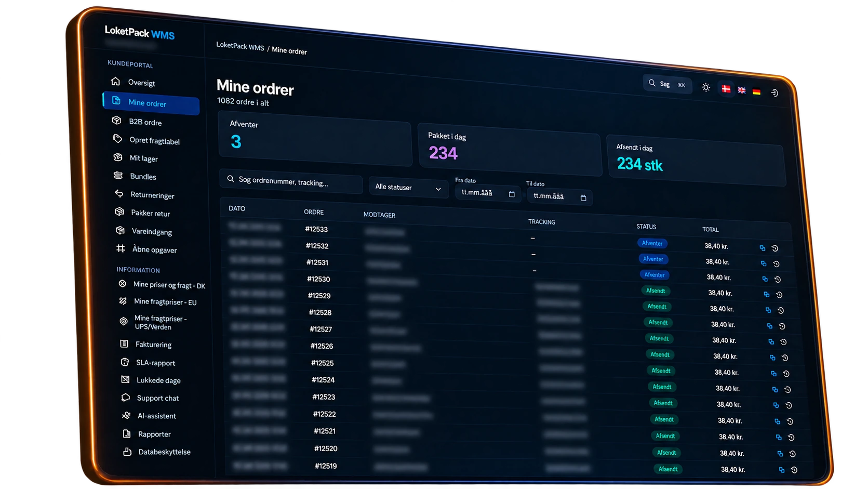
Task: Click the Databeskyttelse icon
Action: point(127,452)
